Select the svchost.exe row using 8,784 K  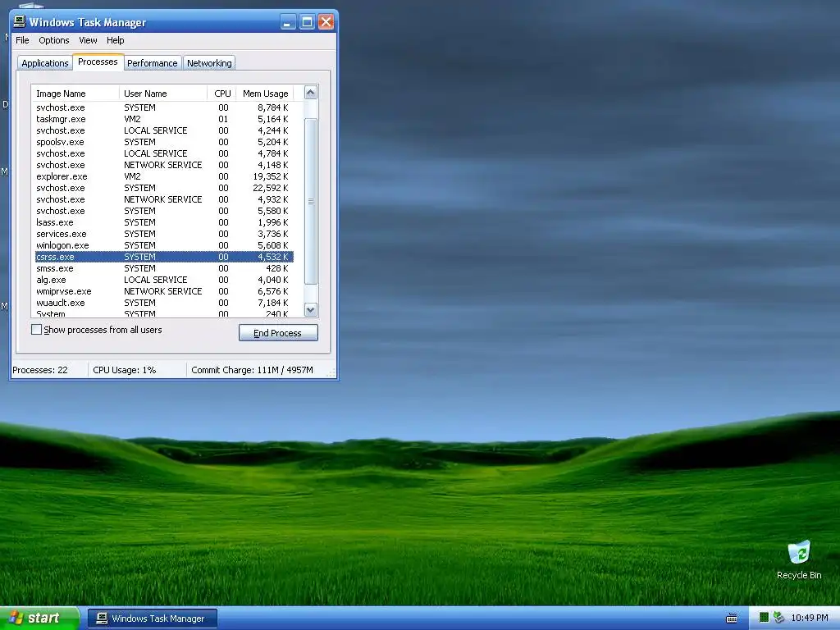[163, 107]
